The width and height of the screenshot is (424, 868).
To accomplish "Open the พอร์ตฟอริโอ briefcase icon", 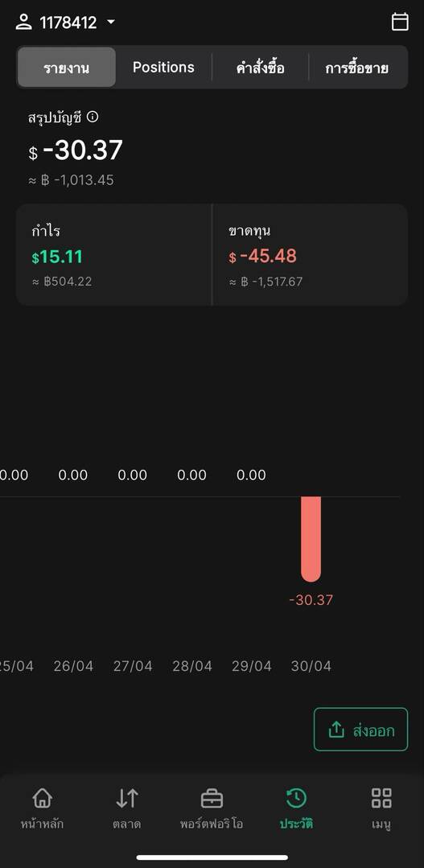I will pos(212,798).
